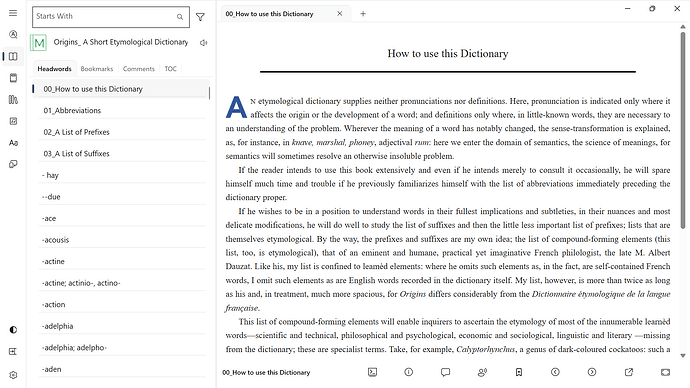Select headword -aden
The width and height of the screenshot is (690, 388).
[x=122, y=369]
